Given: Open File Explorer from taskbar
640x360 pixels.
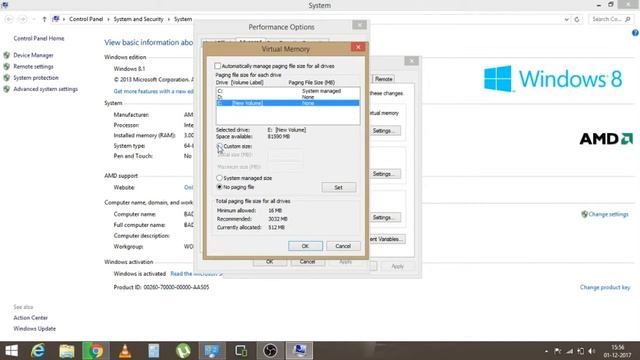Looking at the screenshot, I should coord(67,351).
